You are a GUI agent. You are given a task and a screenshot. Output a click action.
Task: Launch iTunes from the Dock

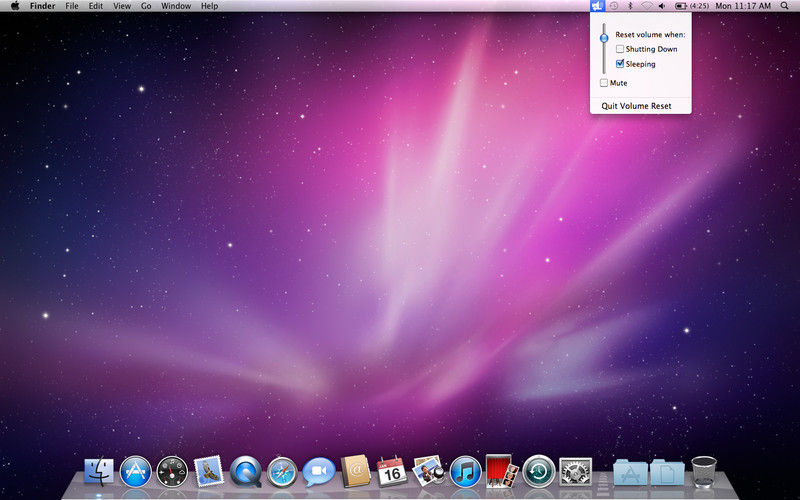pos(465,471)
